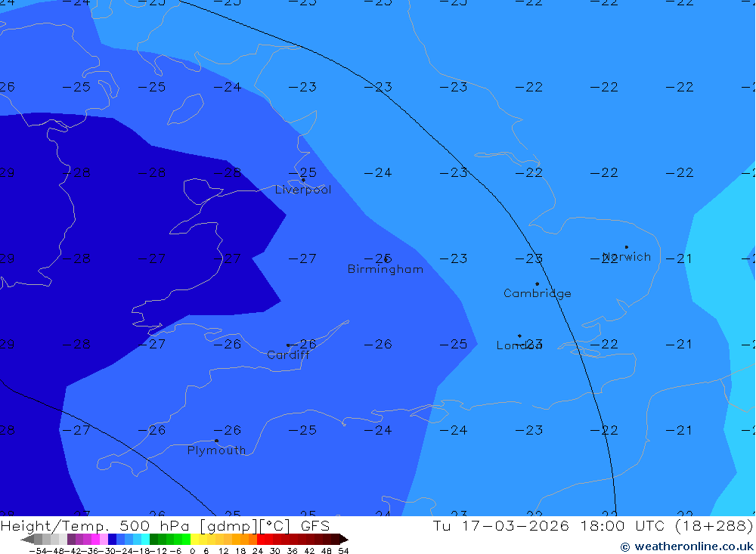
Task: Click the -22 value overlapping the Norwich label
Action: 604,258
